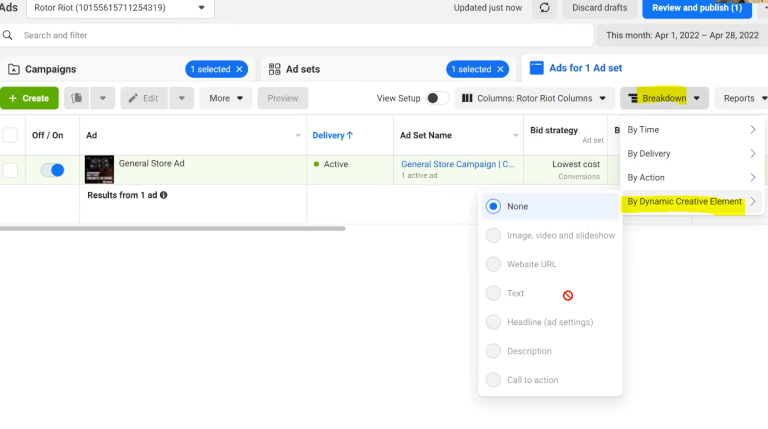This screenshot has width=768, height=429.
Task: Click the info icon next to Results from 1 ad
Action: point(164,195)
